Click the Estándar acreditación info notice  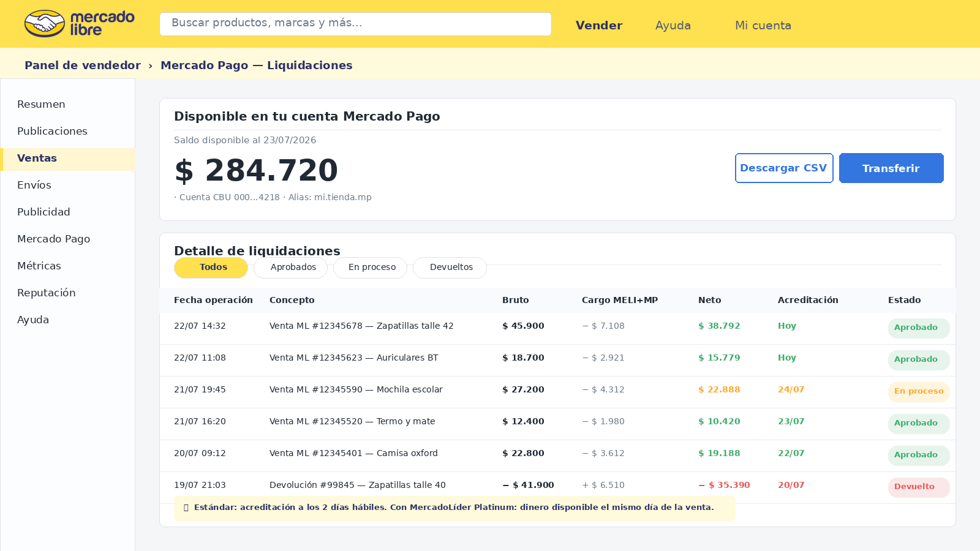pos(454,508)
